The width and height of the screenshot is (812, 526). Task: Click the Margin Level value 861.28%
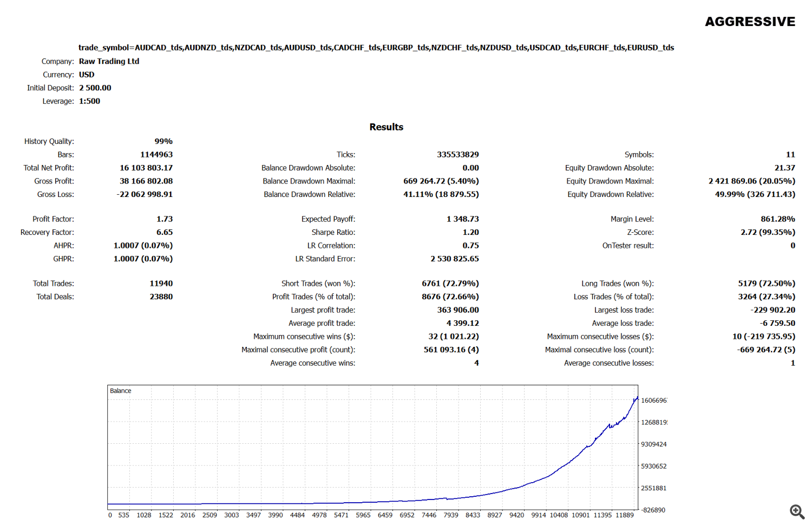click(777, 219)
